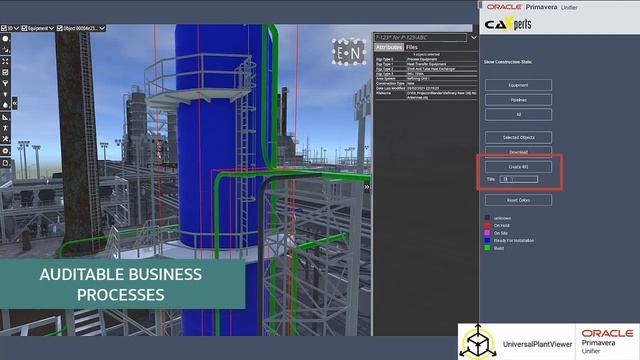Click the Selected Objects button
Image resolution: width=640 pixels, height=360 pixels.
(518, 138)
